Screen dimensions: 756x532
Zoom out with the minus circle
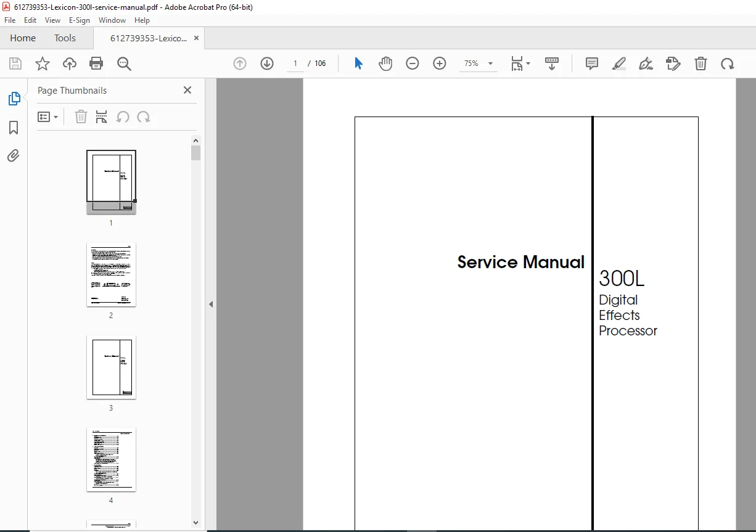tap(413, 63)
